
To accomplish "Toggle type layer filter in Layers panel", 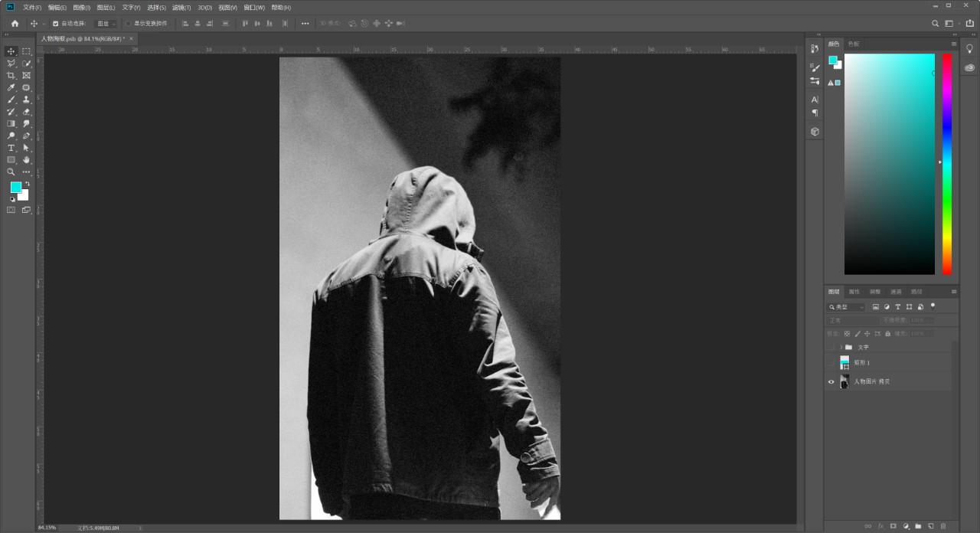I will (898, 307).
